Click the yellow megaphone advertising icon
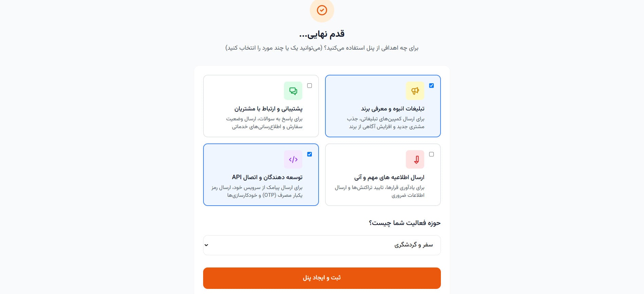Screen dimensions: 644x294 (415, 91)
